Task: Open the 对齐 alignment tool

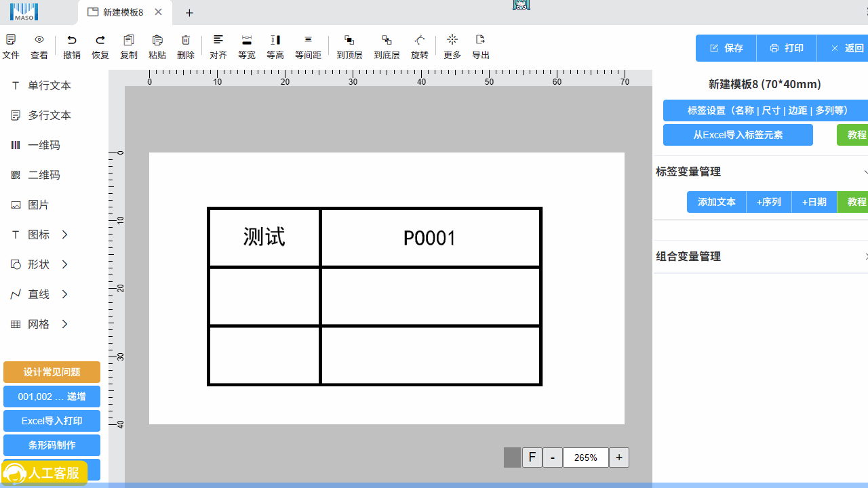Action: (x=218, y=45)
